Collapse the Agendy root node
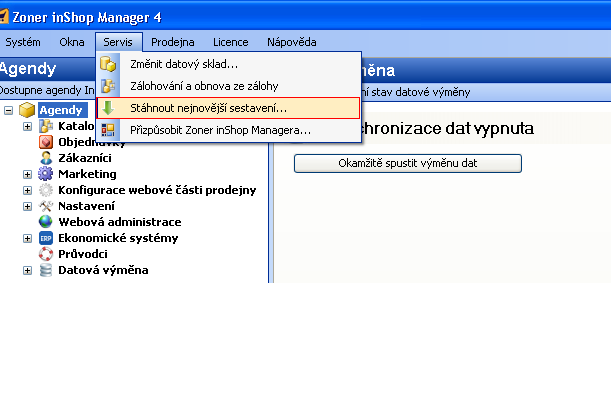 tap(8, 111)
